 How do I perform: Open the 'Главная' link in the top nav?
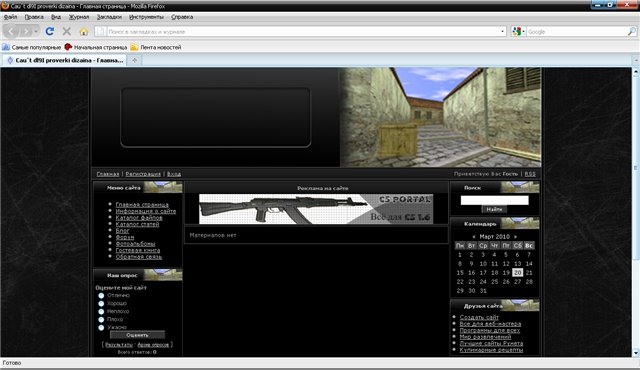(108, 174)
